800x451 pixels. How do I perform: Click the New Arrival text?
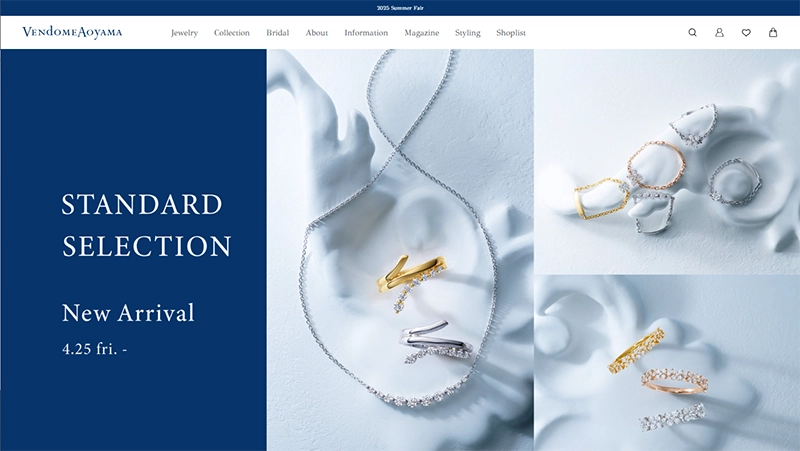pyautogui.click(x=128, y=313)
